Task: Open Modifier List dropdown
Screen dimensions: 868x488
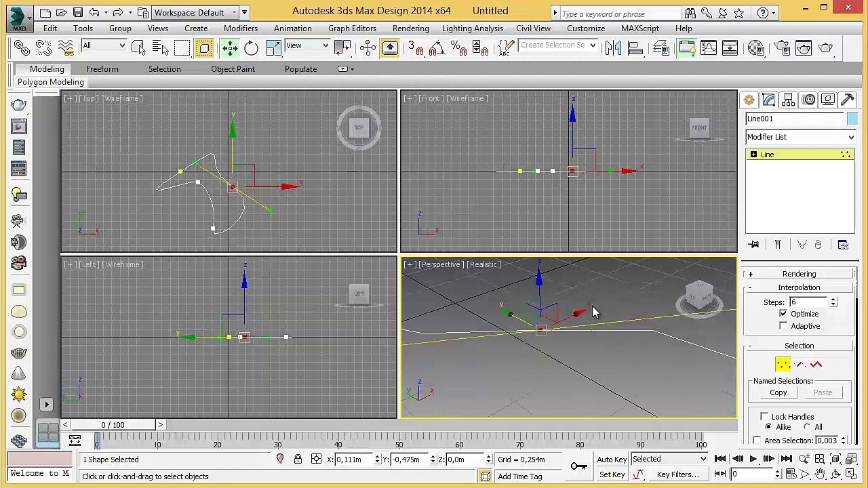Action: tap(800, 137)
